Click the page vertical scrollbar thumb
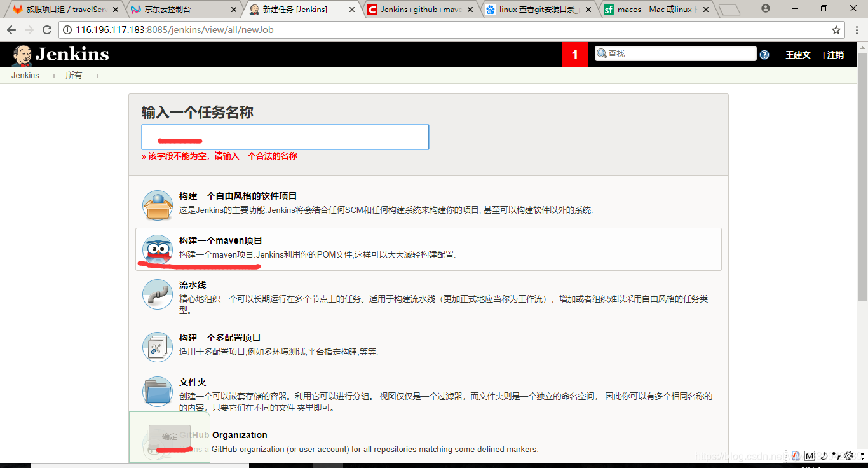The image size is (868, 468). (862, 178)
